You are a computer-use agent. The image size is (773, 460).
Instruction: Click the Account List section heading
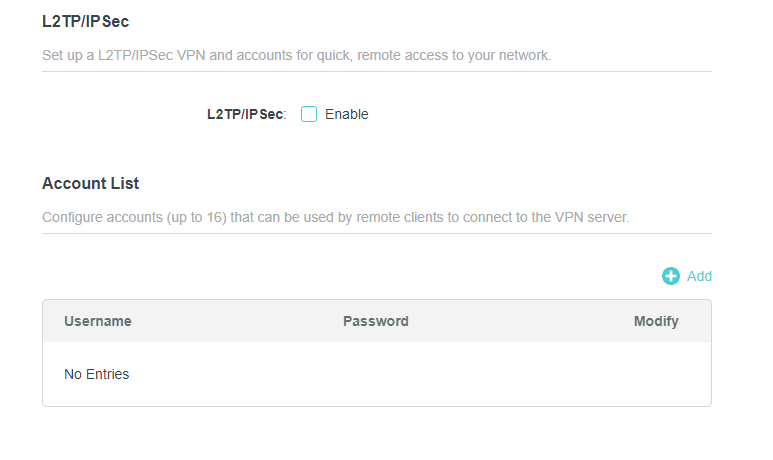point(90,183)
